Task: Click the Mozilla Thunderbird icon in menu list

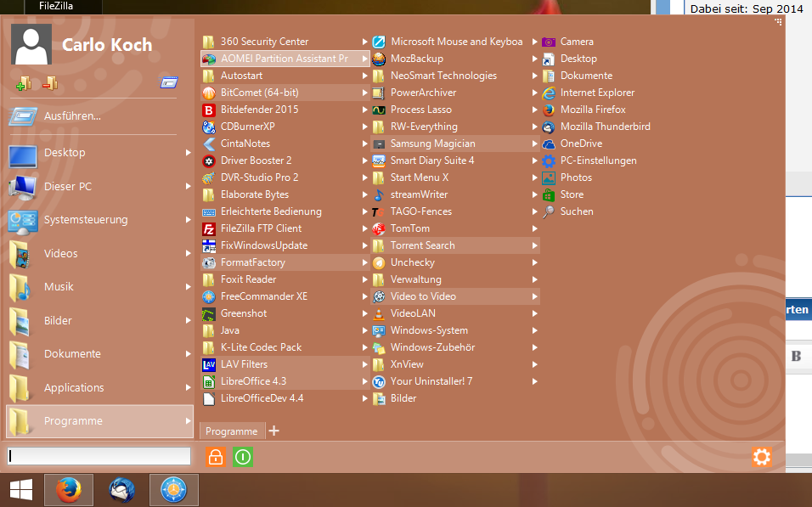Action: (x=549, y=127)
